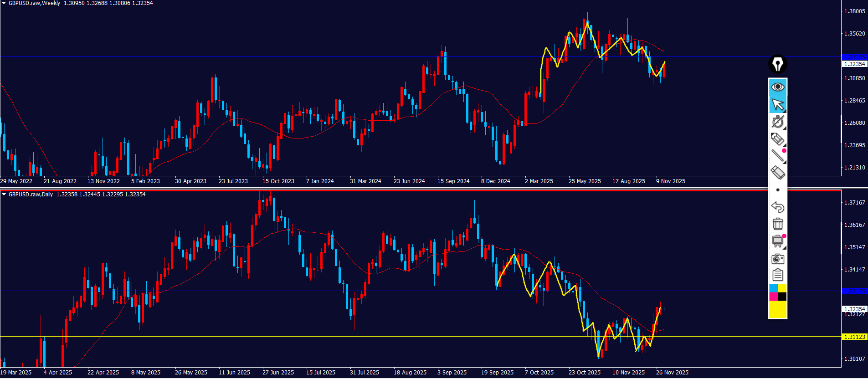Pick the cyan color swatch
This screenshot has height=379, width=868.
click(x=773, y=288)
